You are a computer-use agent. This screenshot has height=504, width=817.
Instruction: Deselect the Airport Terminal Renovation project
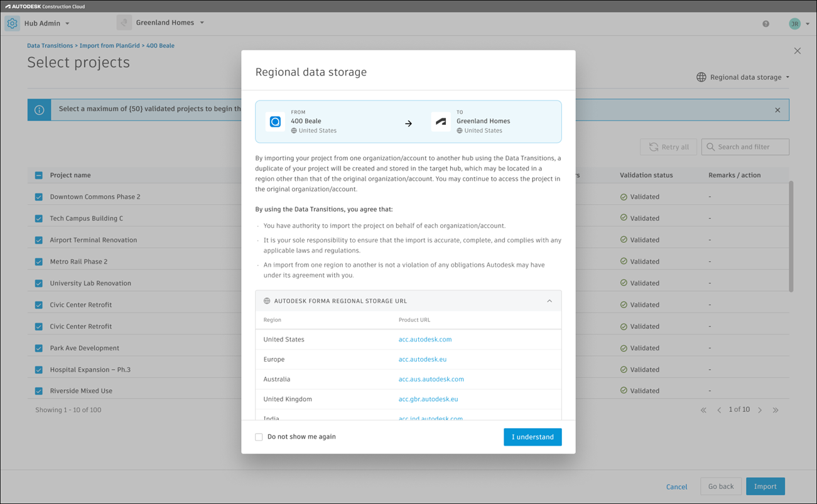[x=39, y=240]
